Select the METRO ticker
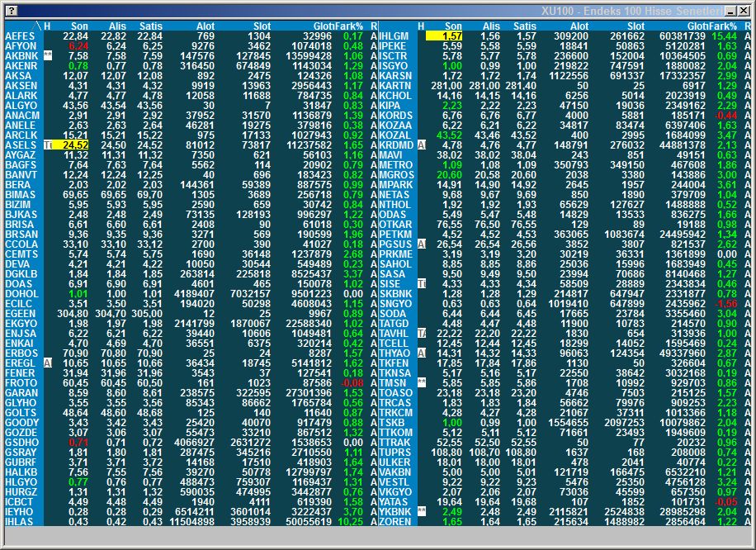The width and height of the screenshot is (756, 550). (395, 164)
